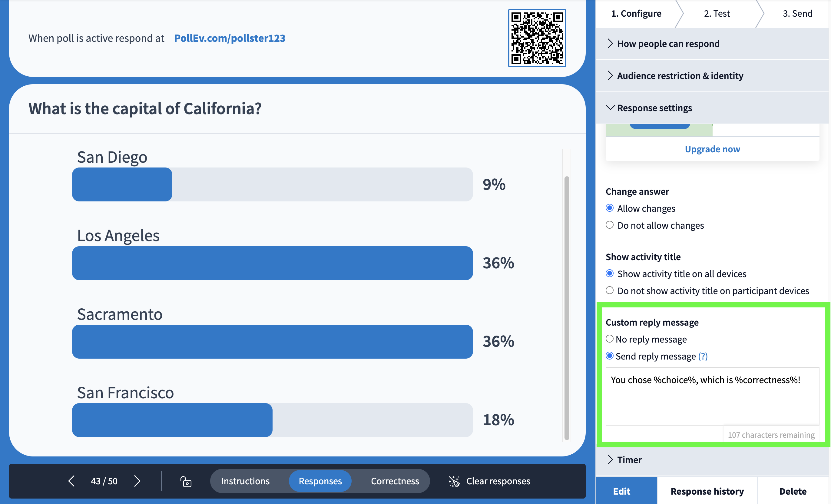
Task: Click the San Francisco 18% bar
Action: pos(272,420)
